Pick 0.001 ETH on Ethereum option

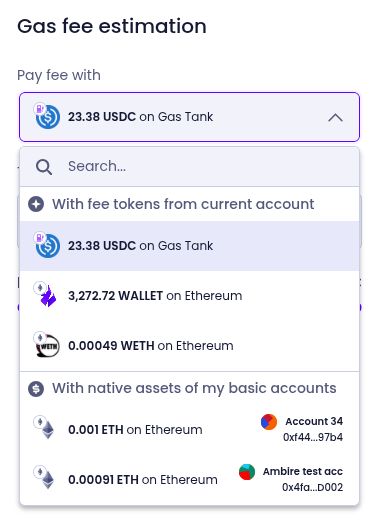point(190,430)
